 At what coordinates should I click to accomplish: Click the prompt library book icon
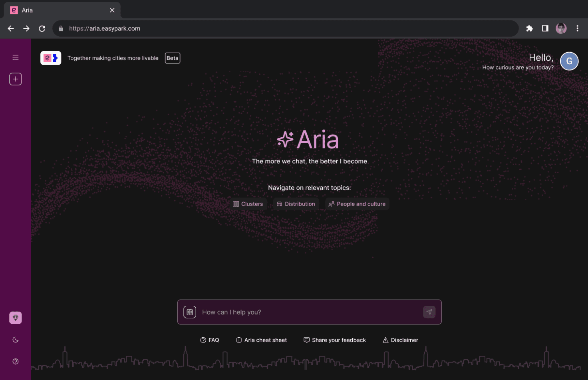(x=190, y=312)
